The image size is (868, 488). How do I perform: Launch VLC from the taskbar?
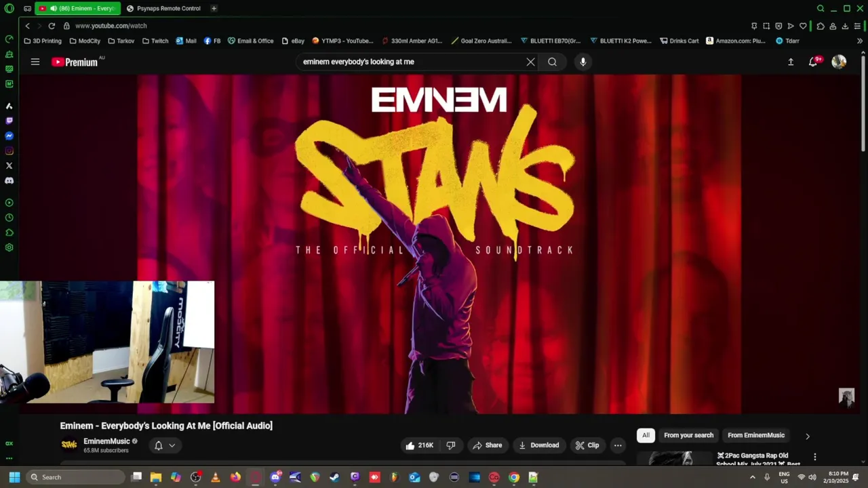(x=216, y=477)
